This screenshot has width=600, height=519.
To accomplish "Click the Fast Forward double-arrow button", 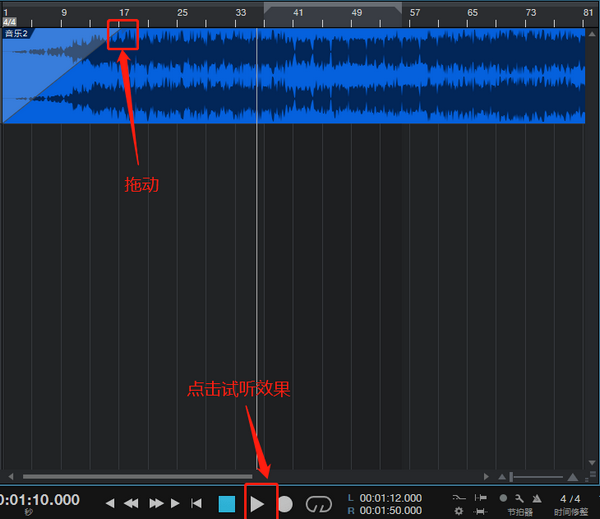I will tap(156, 503).
